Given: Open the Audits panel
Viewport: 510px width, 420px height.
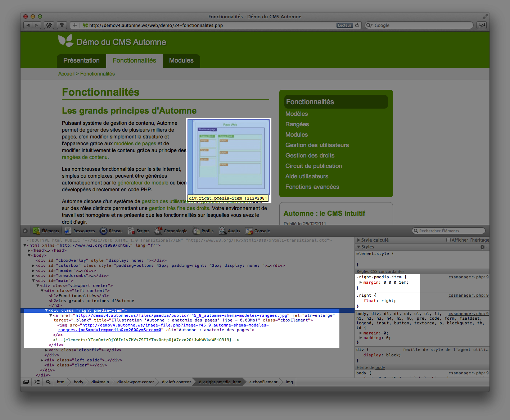Looking at the screenshot, I should pos(230,231).
